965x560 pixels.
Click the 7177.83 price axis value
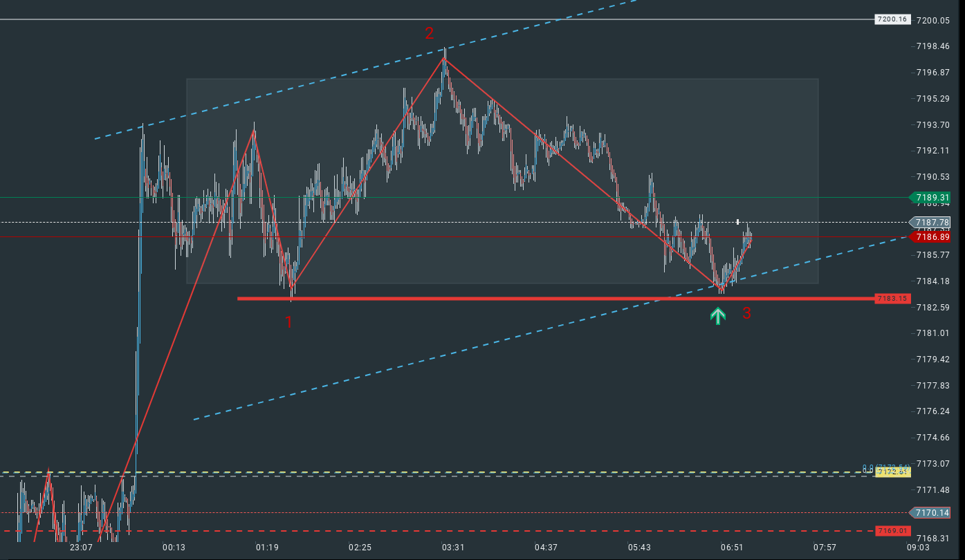pyautogui.click(x=932, y=385)
